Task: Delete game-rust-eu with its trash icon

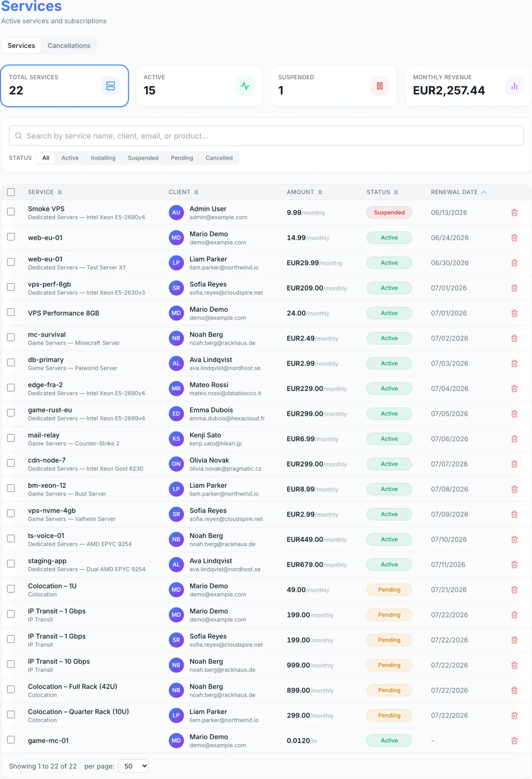Action: coord(514,414)
